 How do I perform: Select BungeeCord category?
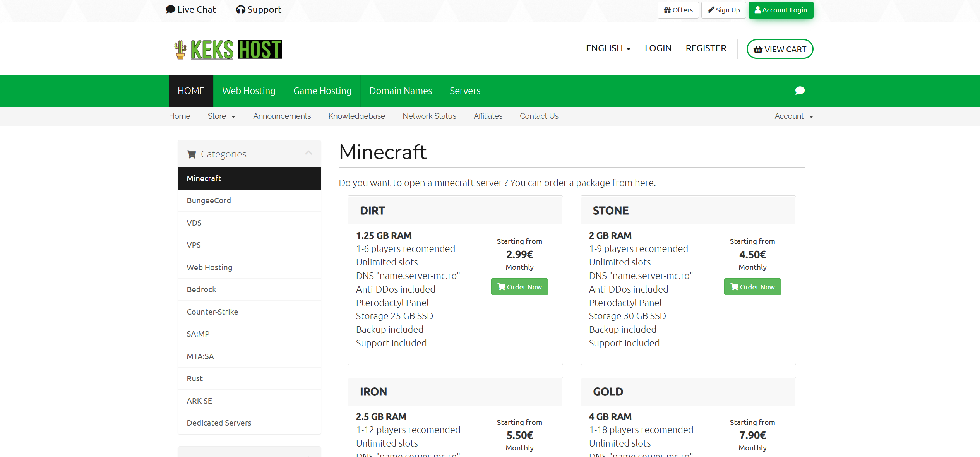tap(249, 200)
